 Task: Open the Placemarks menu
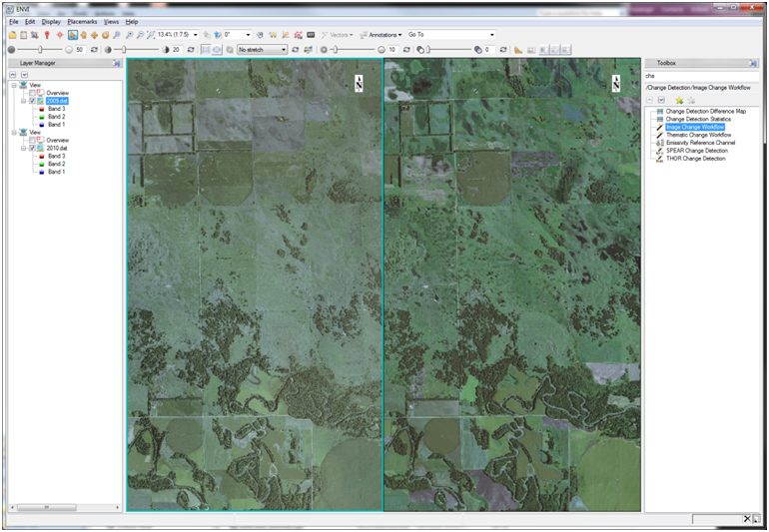point(82,21)
